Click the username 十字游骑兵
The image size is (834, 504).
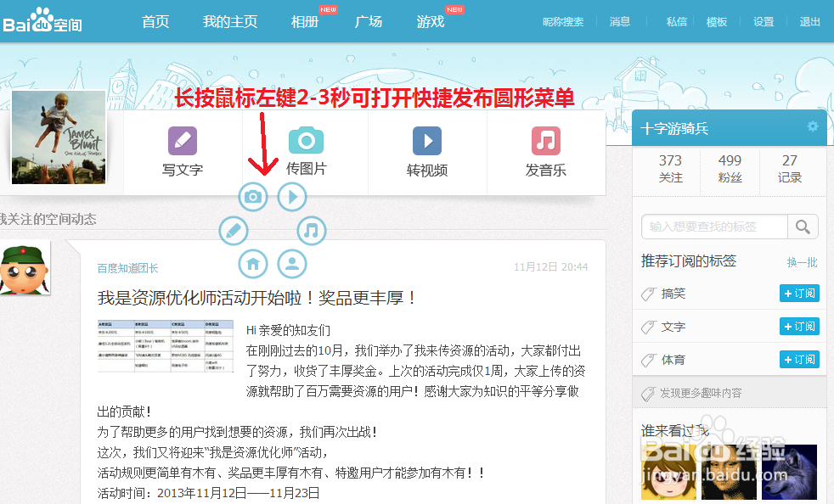point(674,128)
